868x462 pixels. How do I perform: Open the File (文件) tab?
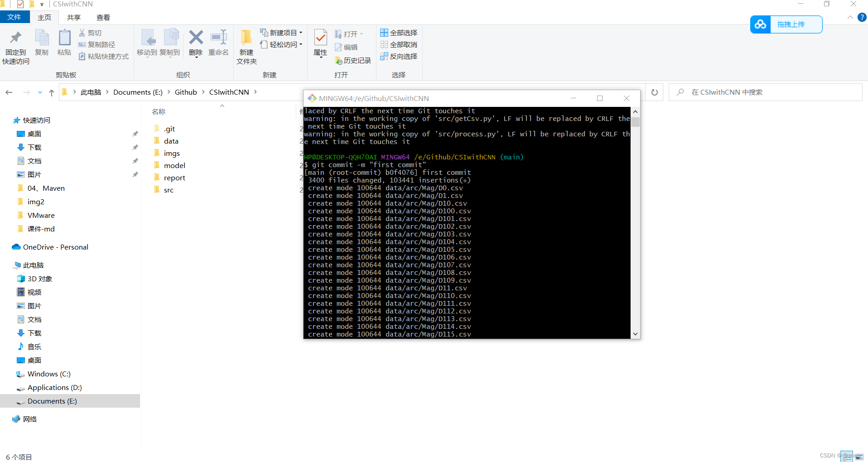tap(14, 17)
